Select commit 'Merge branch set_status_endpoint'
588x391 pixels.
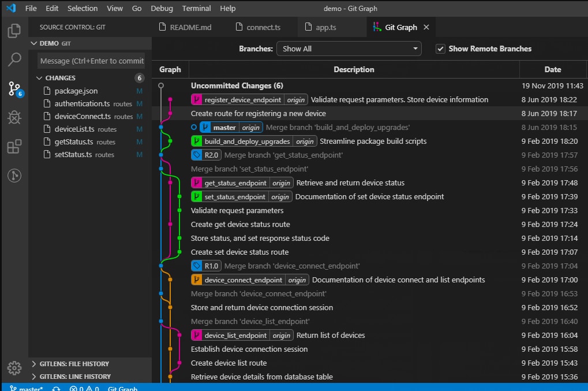click(369, 169)
